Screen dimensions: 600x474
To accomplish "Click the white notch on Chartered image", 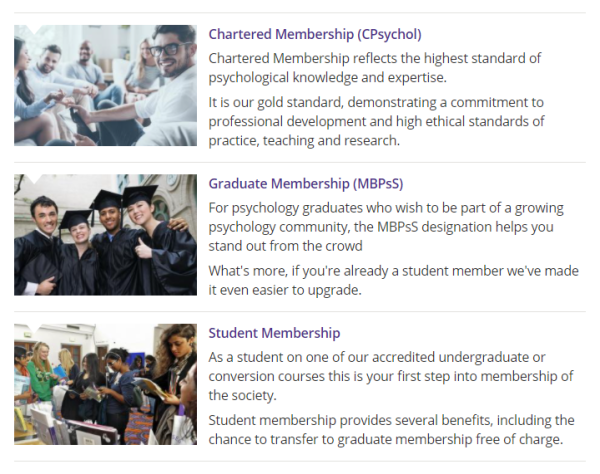I will [35, 29].
